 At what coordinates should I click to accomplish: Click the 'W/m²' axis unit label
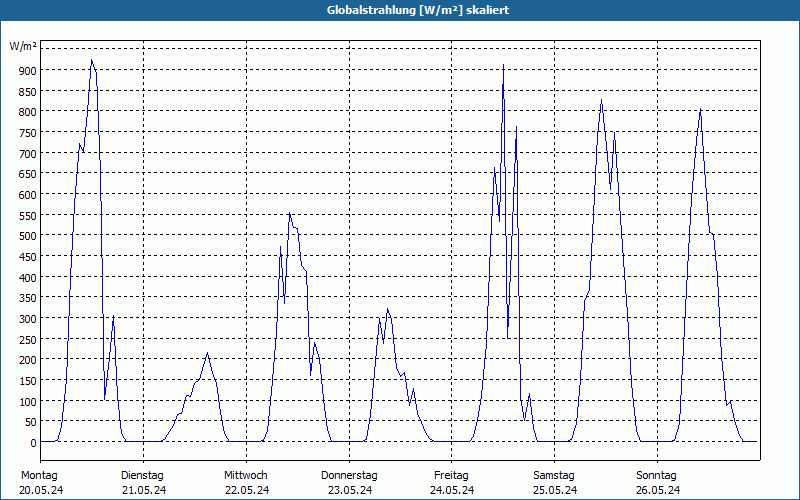23,46
